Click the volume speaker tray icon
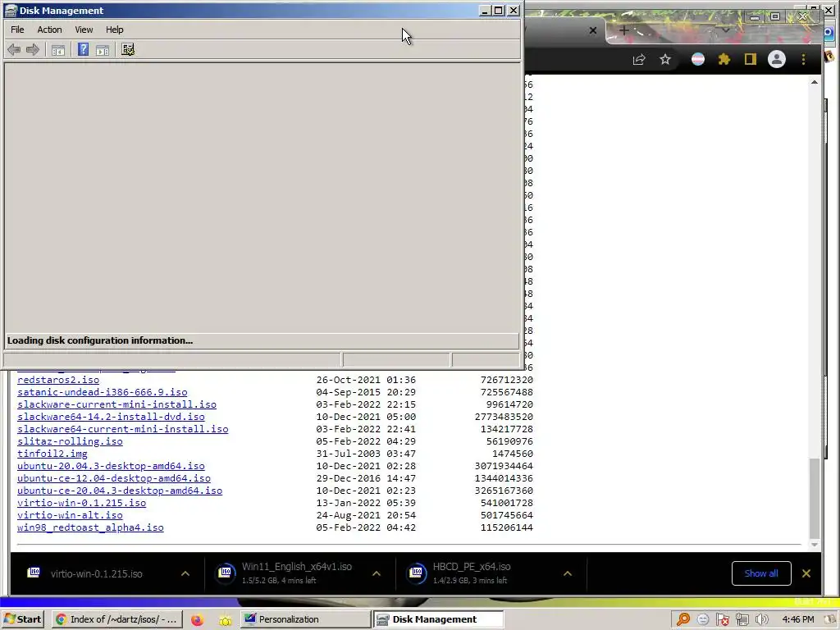The height and width of the screenshot is (630, 840). (761, 620)
